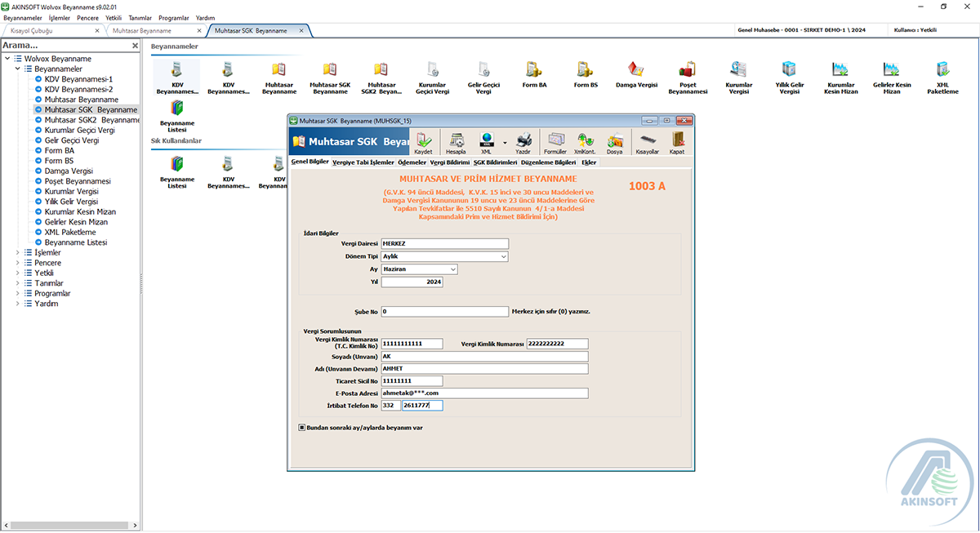
Task: Click the Yazdır printer icon
Action: point(523,142)
